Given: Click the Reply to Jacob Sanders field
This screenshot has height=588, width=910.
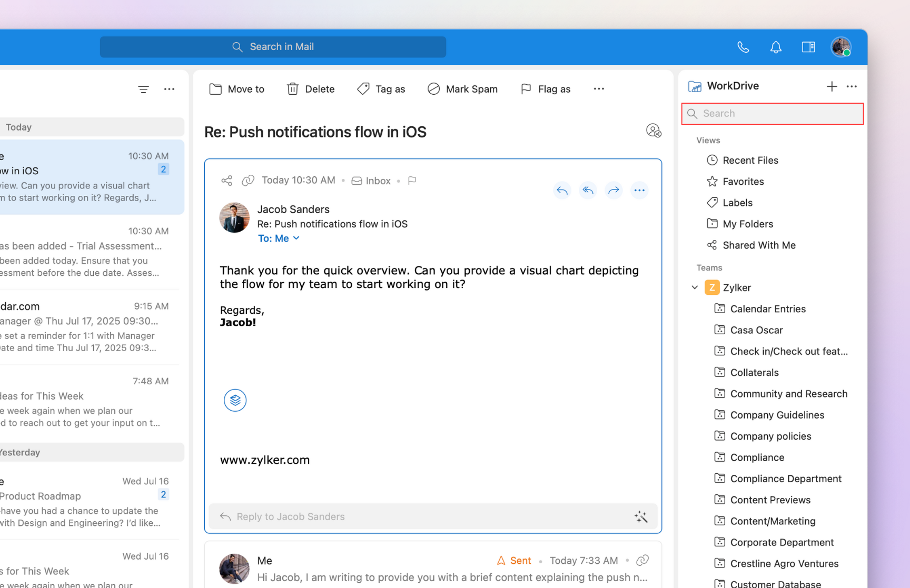Looking at the screenshot, I should click(433, 516).
